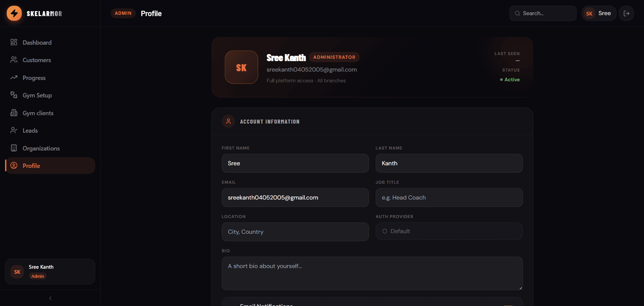Click the search magnifier icon
Viewport: 644px width, 306px height.
point(518,13)
